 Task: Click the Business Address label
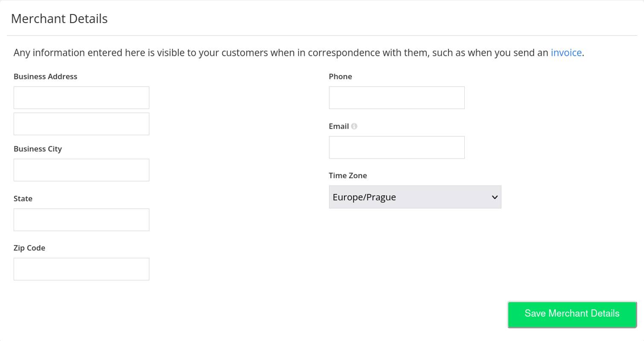pyautogui.click(x=45, y=76)
